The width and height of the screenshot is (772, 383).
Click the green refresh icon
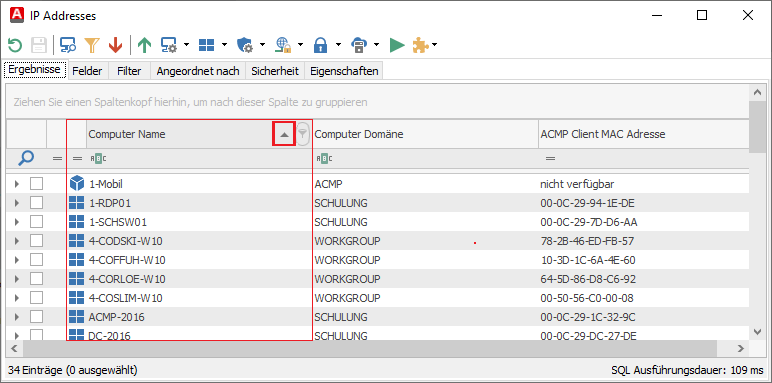click(15, 45)
